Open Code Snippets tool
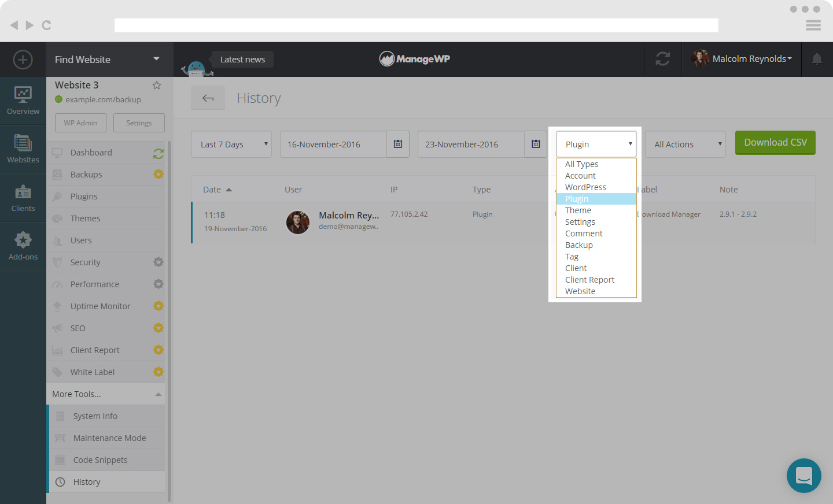 pyautogui.click(x=107, y=460)
